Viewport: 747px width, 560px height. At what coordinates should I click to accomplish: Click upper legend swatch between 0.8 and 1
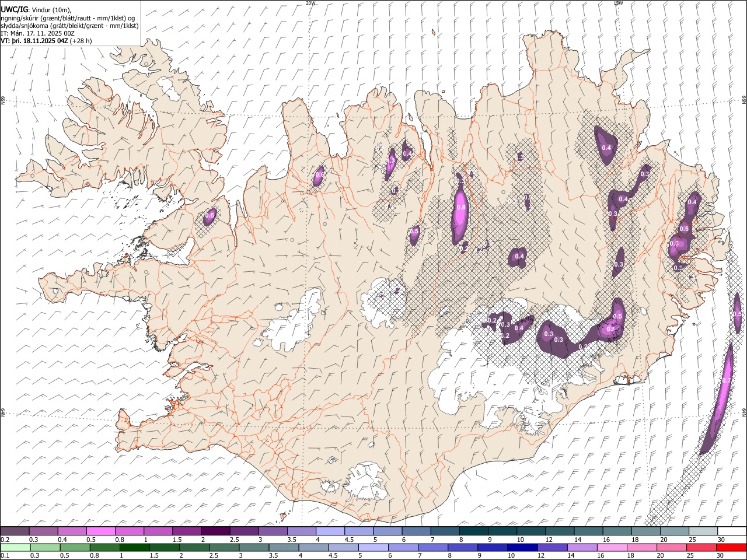tap(130, 531)
